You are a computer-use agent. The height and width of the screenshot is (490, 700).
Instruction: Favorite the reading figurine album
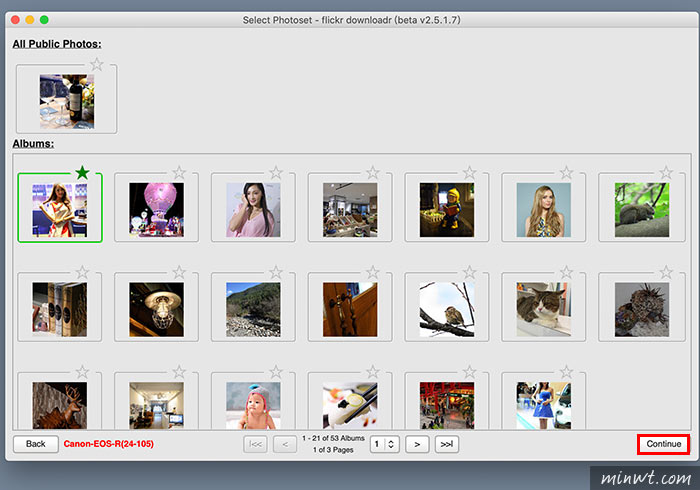tap(470, 172)
